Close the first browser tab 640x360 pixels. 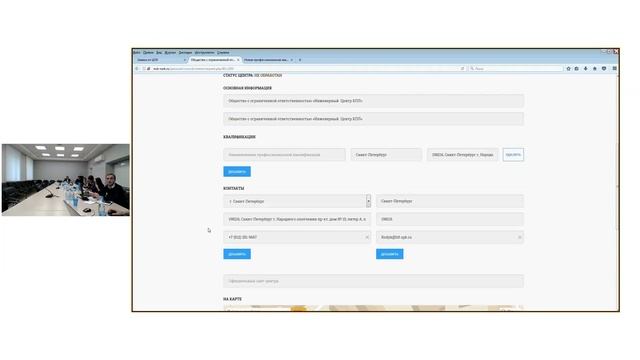pyautogui.click(x=184, y=60)
